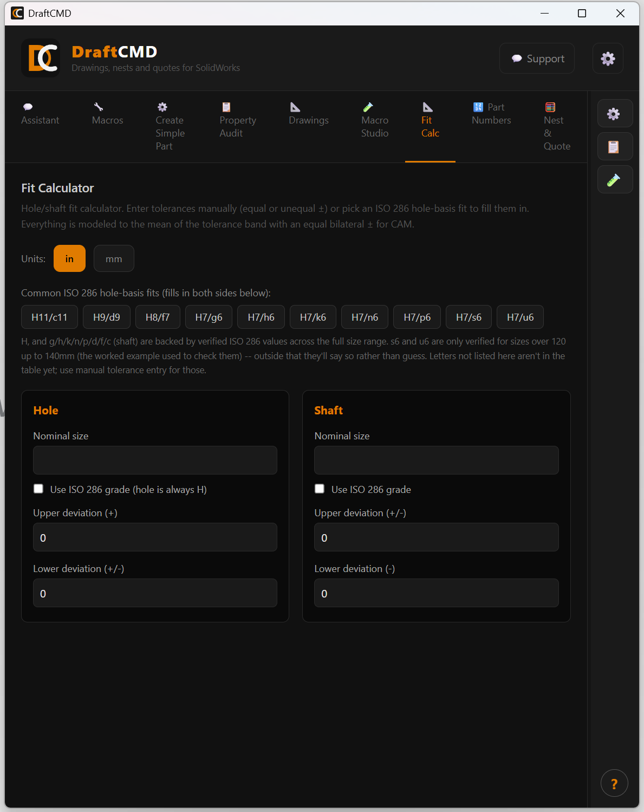Apply the H7/g6 fit preset
Screen dimensions: 644x812
[x=209, y=317]
